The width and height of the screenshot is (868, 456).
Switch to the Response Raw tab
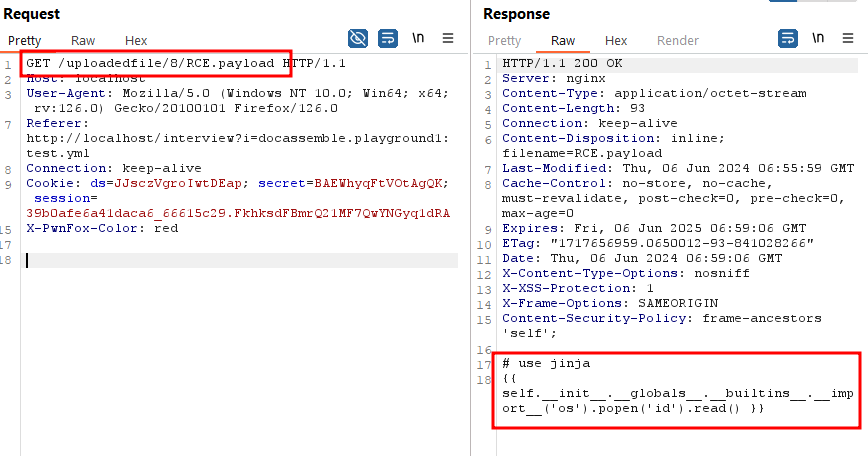[x=563, y=40]
